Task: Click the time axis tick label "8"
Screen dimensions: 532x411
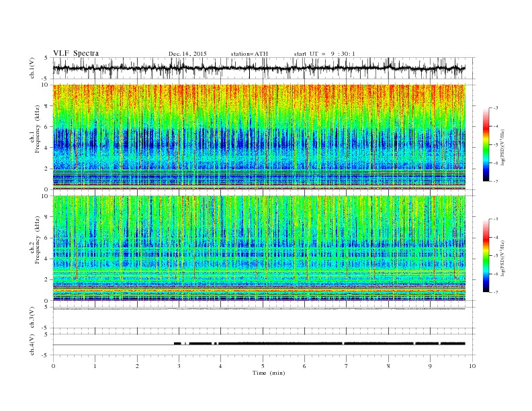Action: 388,366
